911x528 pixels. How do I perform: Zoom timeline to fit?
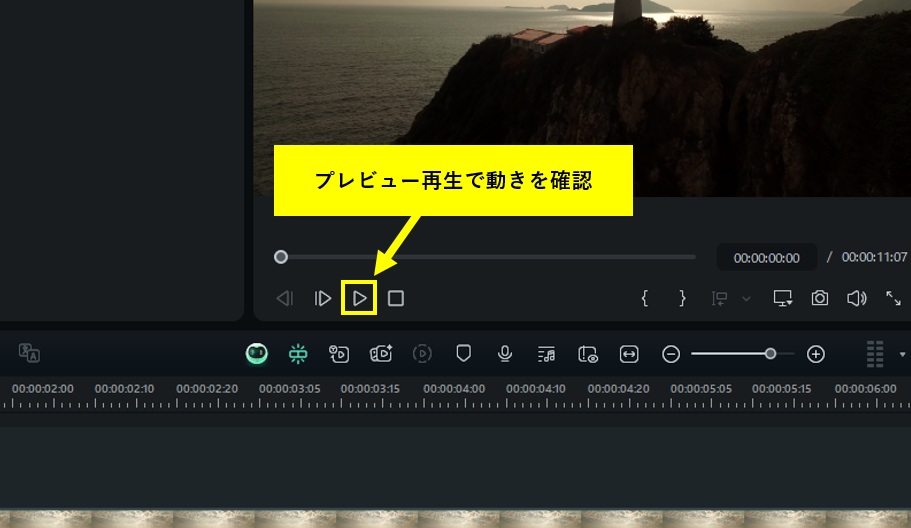[x=629, y=354]
